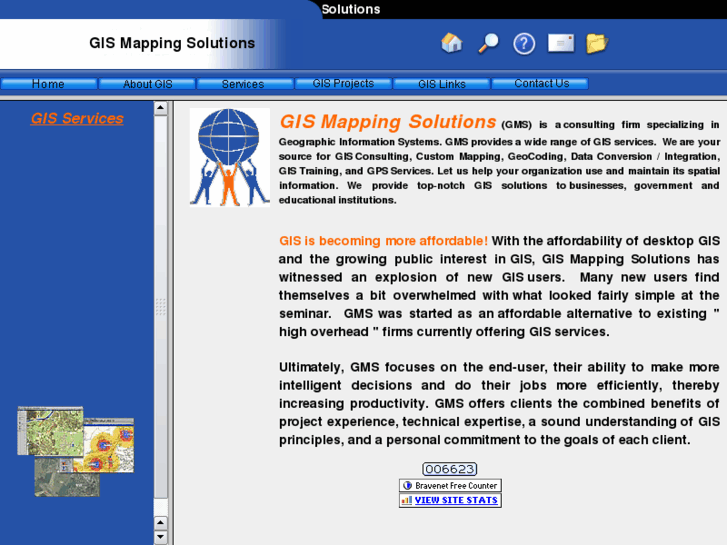Click the sidebar scrollbar thumb
Viewport: 727px width, 545px height.
(160, 307)
